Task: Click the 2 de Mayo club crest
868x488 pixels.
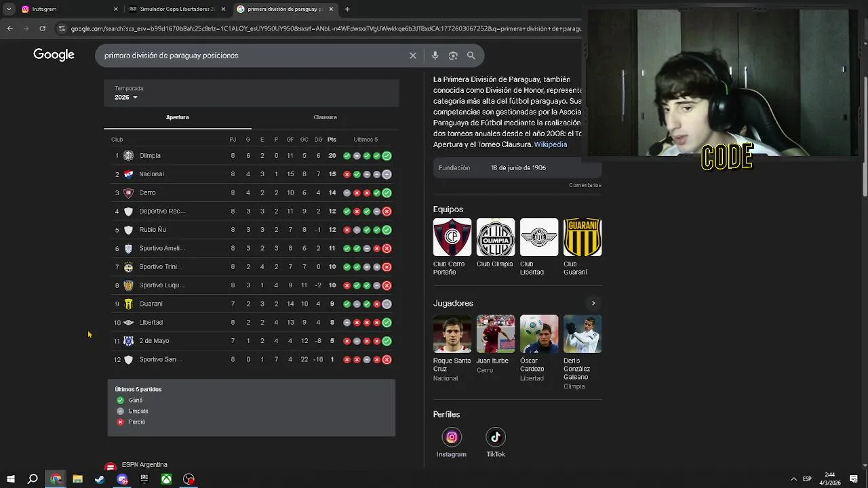Action: [x=128, y=341]
